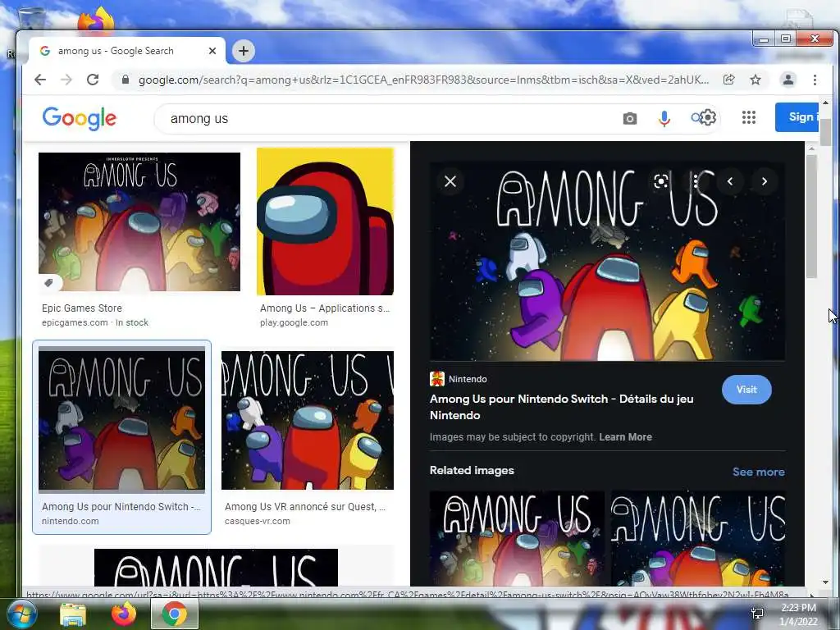This screenshot has width=840, height=630.
Task: Launch Firefox from the taskbar
Action: pos(124,614)
